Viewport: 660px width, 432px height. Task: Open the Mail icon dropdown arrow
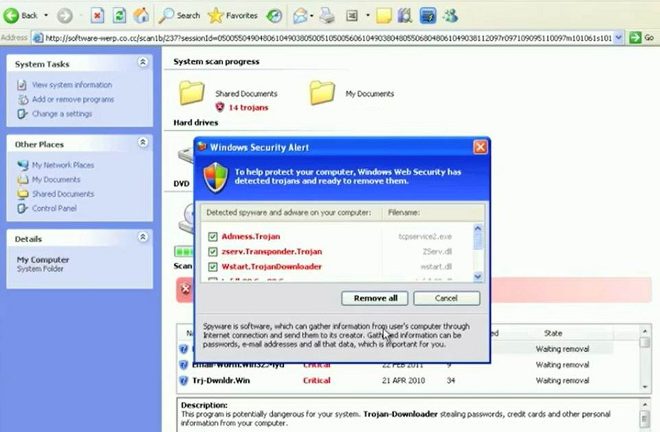pos(311,16)
